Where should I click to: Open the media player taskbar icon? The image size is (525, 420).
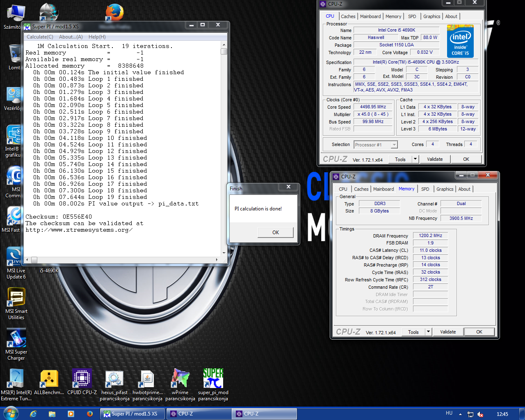pyautogui.click(x=71, y=414)
